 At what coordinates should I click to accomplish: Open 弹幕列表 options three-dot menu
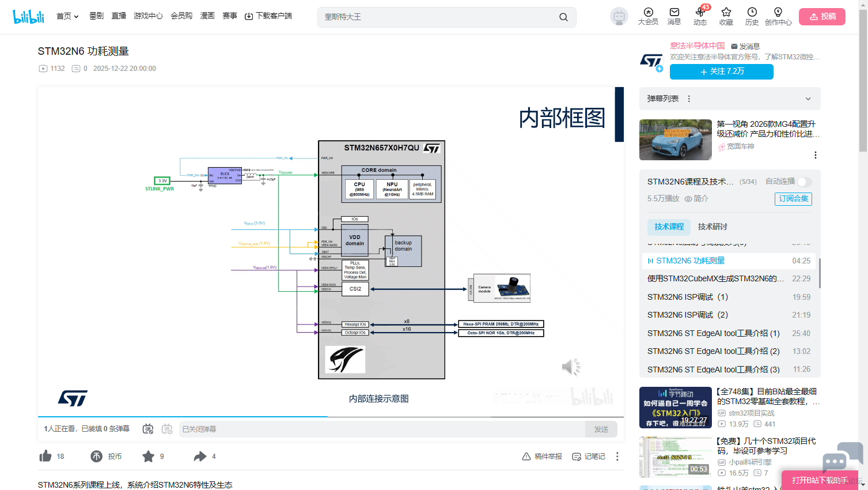(689, 99)
